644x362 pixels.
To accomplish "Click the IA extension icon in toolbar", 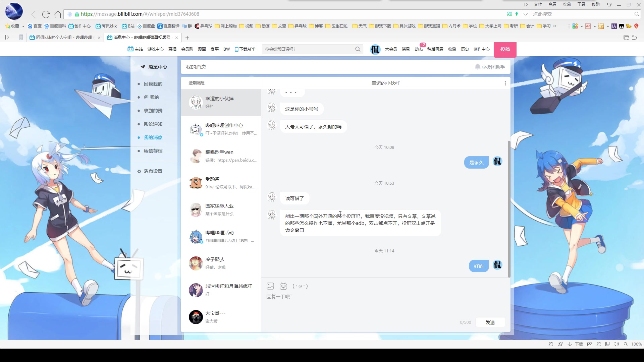I will (x=614, y=26).
